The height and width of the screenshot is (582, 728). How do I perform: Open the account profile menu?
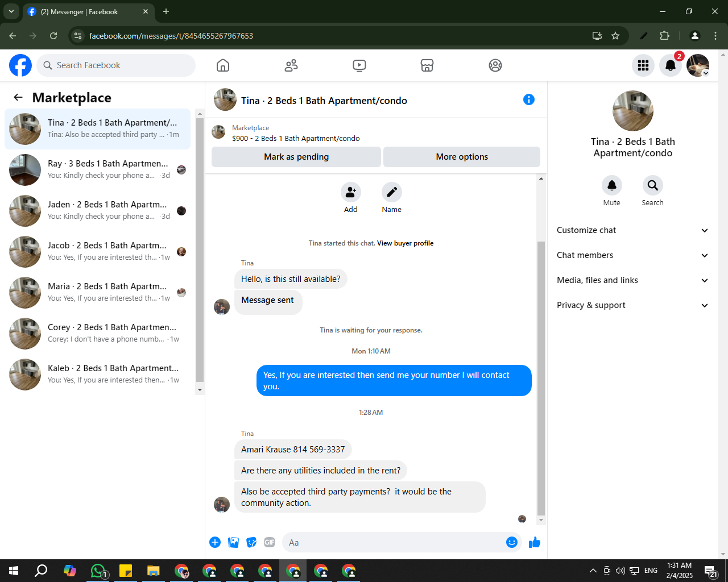(698, 65)
